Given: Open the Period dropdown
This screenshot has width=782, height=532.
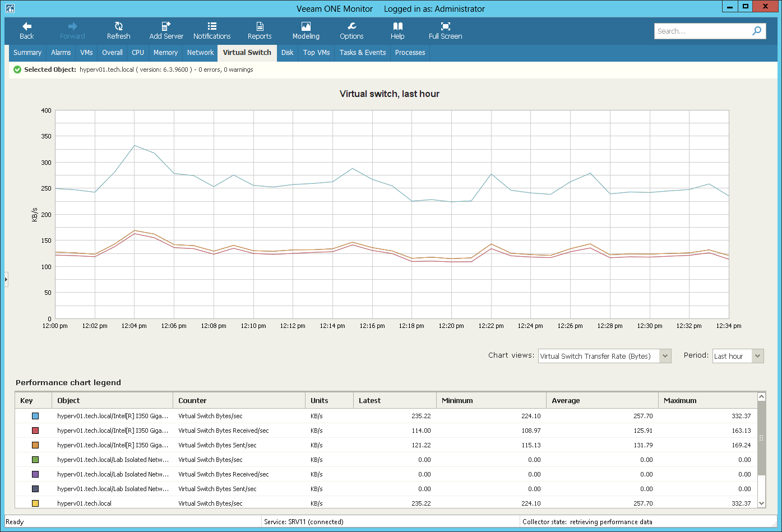Looking at the screenshot, I should [x=757, y=356].
